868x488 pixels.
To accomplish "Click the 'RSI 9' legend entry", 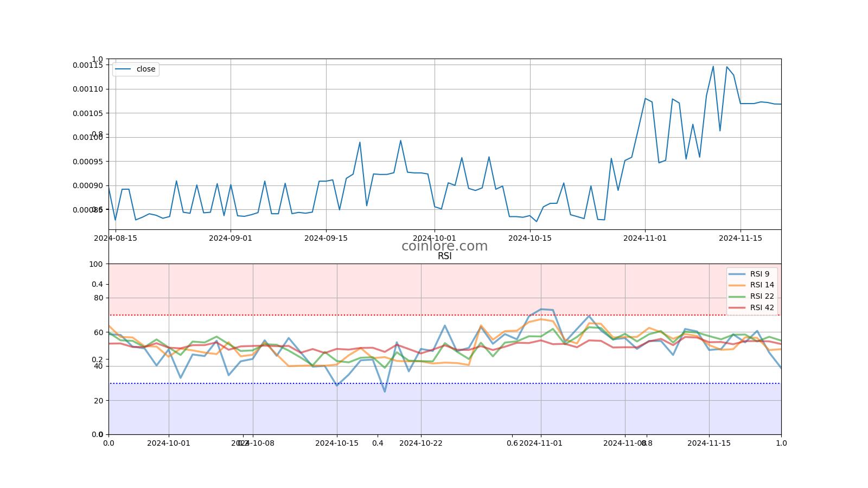I will (759, 274).
